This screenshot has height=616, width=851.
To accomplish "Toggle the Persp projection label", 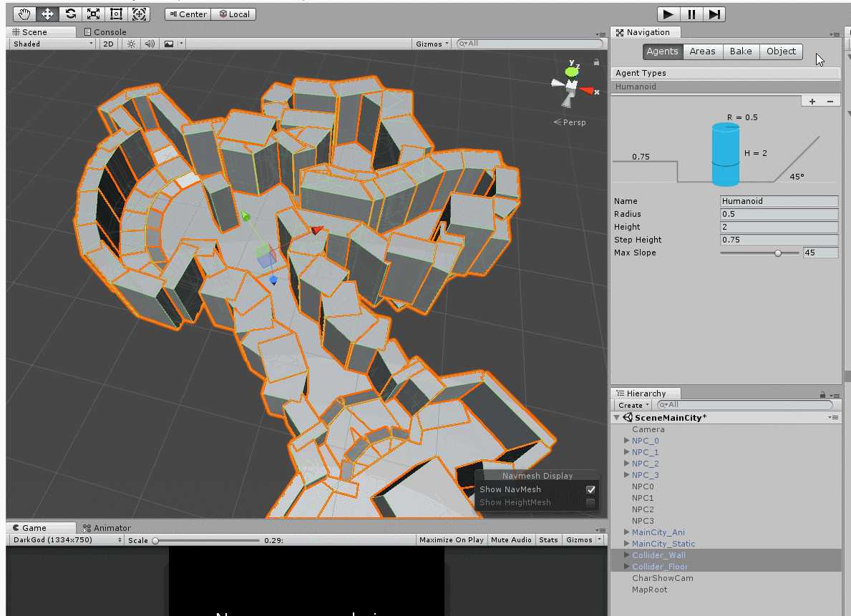I will point(570,122).
